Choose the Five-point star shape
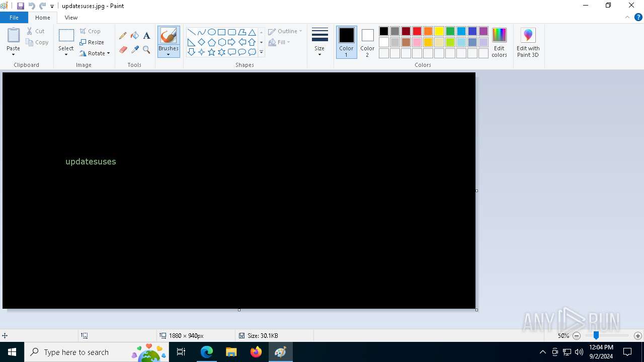Image resolution: width=644 pixels, height=362 pixels. click(212, 52)
